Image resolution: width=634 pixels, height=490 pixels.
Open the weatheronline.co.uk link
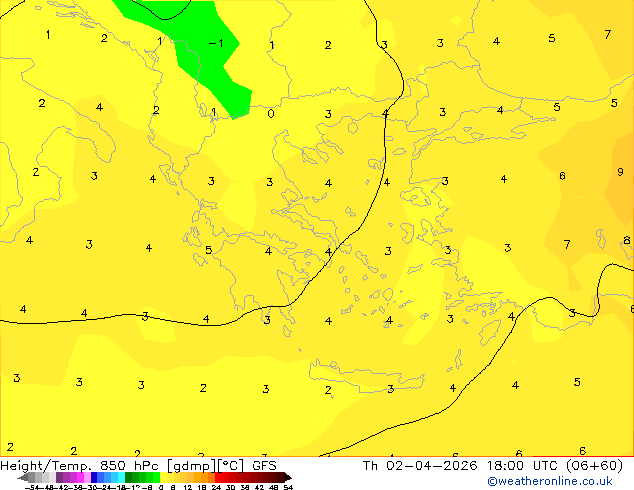(x=550, y=481)
